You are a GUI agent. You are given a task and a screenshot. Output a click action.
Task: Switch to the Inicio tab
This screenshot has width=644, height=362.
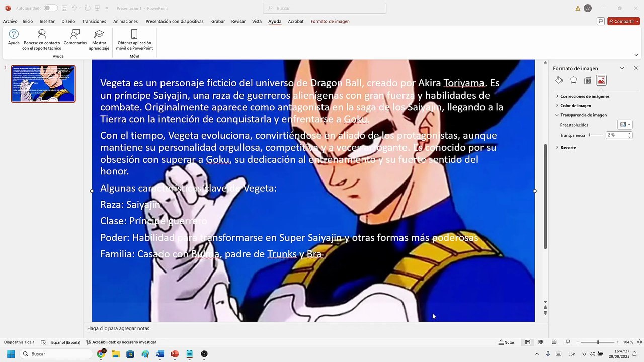click(28, 21)
